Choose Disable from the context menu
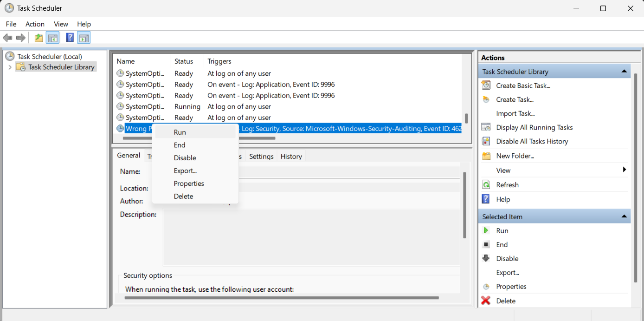The height and width of the screenshot is (321, 644). pos(185,158)
